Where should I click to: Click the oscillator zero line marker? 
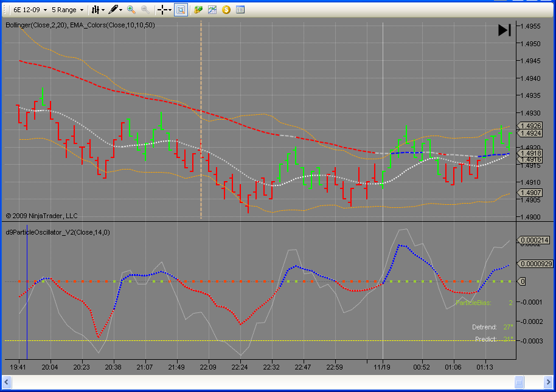[x=522, y=281]
